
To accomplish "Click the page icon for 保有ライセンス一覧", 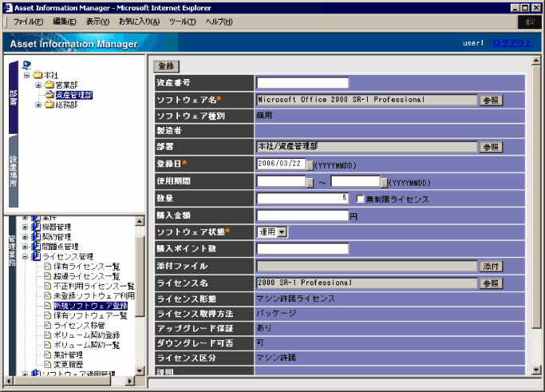I will (48, 267).
